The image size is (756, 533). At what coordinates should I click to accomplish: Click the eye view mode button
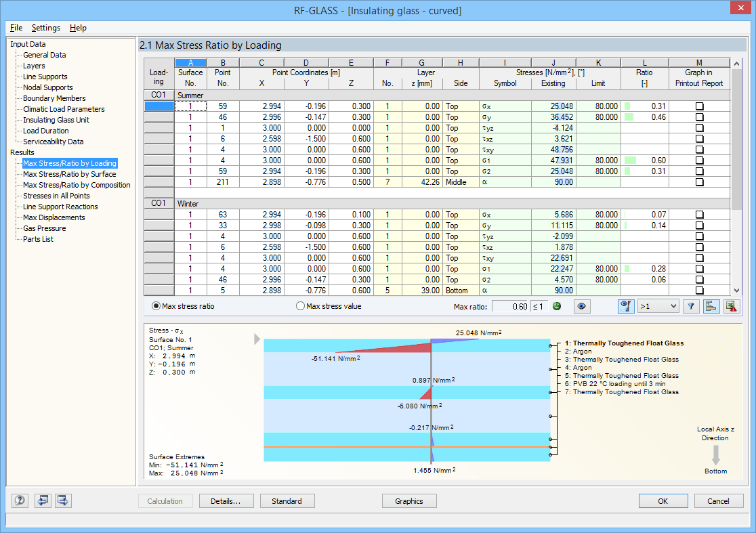click(581, 307)
